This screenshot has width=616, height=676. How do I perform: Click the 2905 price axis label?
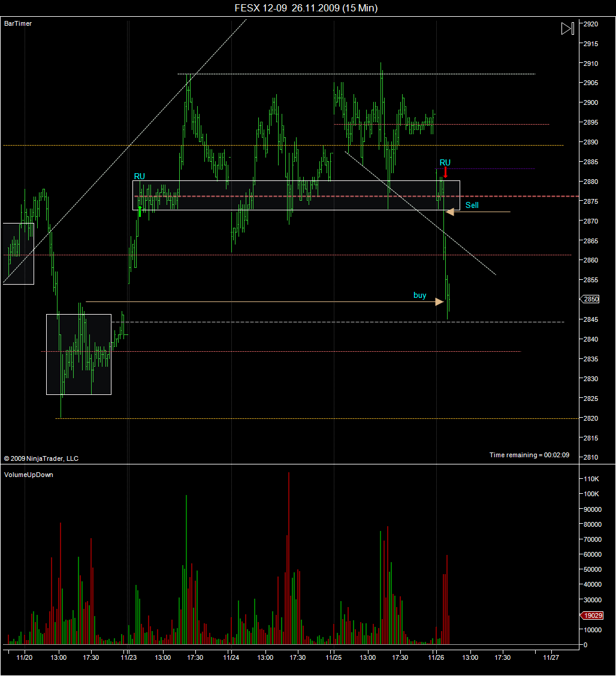coord(591,83)
